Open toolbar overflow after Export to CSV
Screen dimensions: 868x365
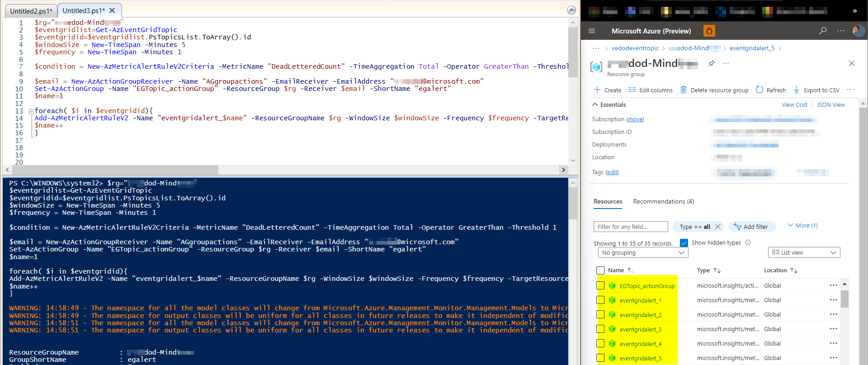point(850,90)
